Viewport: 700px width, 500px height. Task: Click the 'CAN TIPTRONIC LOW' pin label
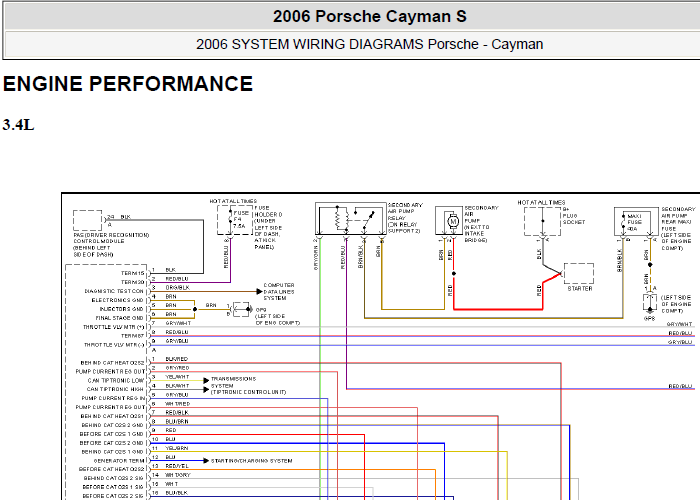click(116, 380)
